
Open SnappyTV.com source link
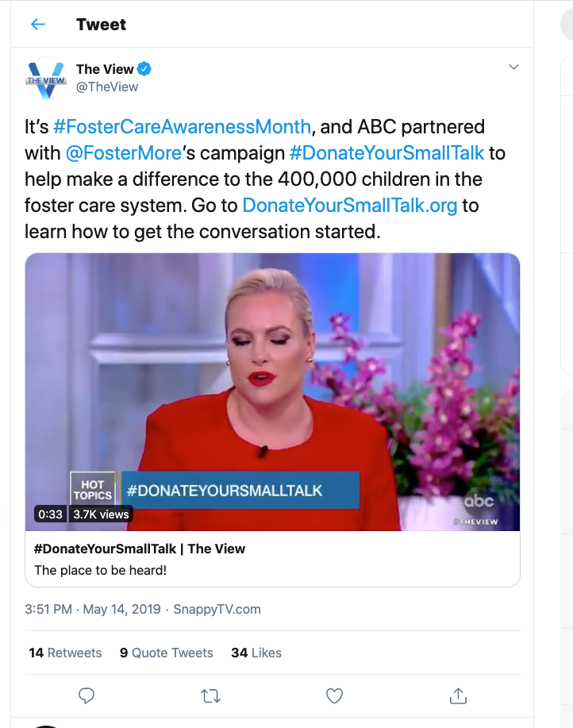(x=217, y=609)
